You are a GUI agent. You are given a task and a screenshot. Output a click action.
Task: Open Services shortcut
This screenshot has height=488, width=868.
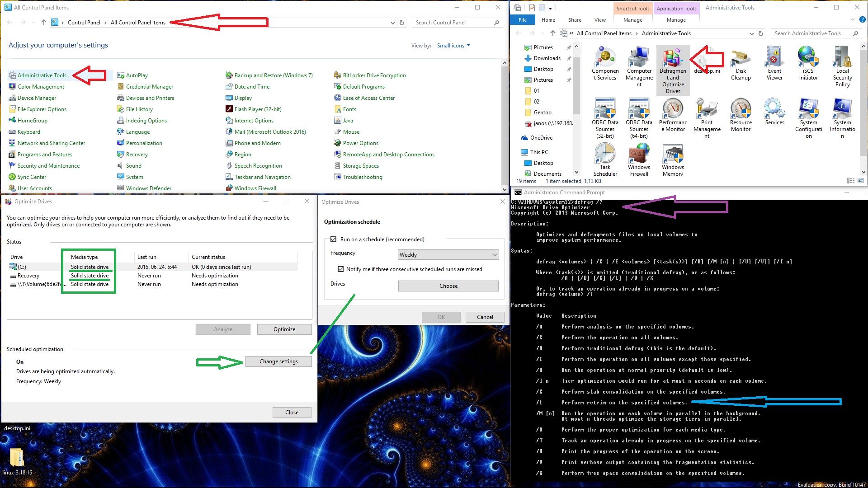(774, 112)
